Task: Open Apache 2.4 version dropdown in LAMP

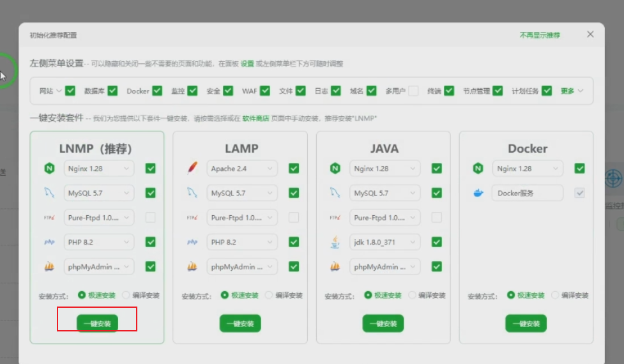Action: (242, 169)
